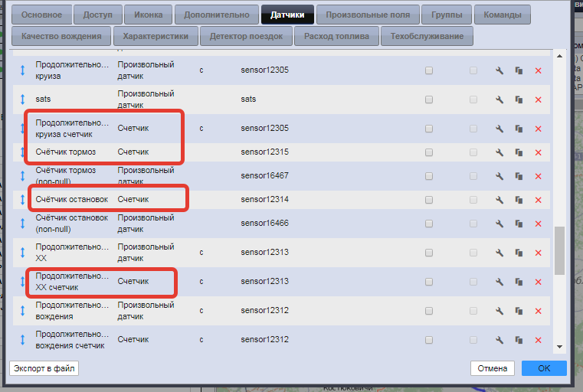Enable the first checkbox for sensor16466
This screenshot has height=392, width=583.
coord(429,224)
